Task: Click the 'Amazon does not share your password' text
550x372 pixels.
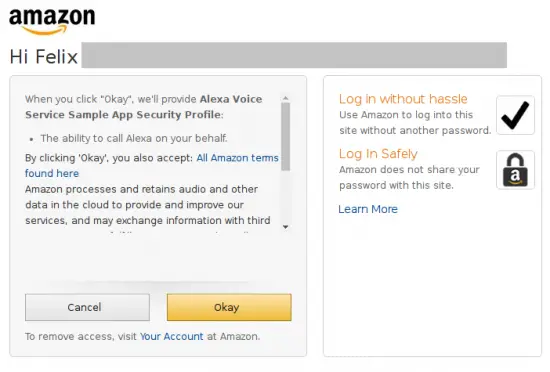Action: (409, 177)
